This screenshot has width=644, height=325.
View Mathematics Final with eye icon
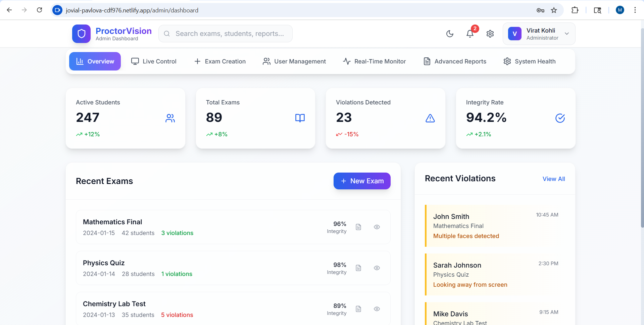point(377,227)
